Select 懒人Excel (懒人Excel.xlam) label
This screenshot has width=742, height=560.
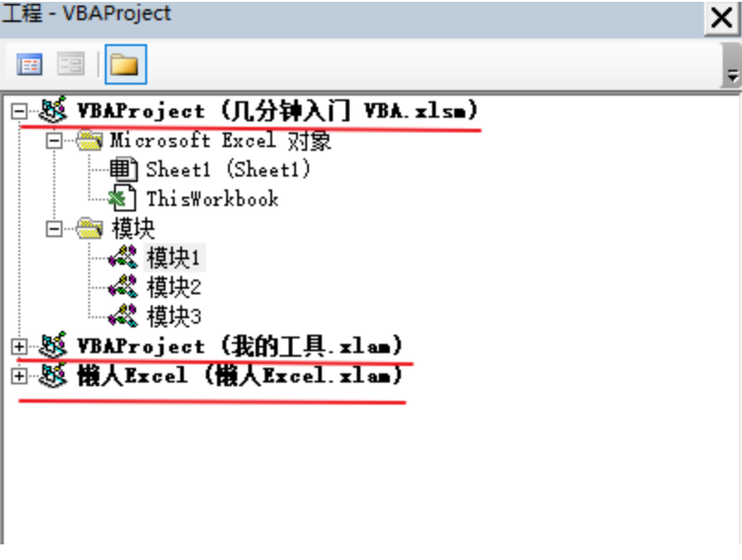(x=240, y=376)
